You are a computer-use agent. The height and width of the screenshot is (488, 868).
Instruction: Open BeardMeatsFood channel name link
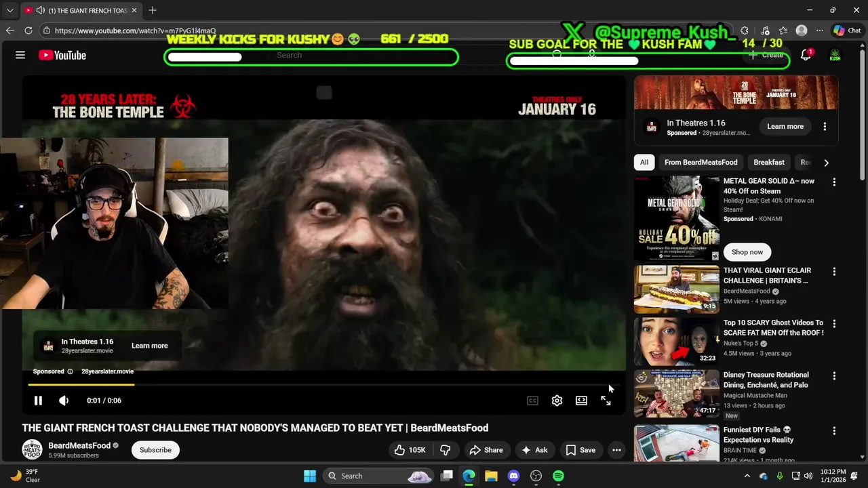(79, 445)
